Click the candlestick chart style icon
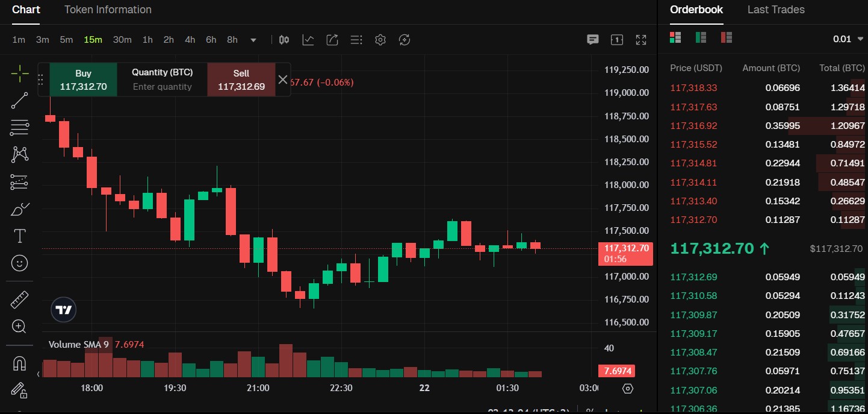This screenshot has height=414, width=868. point(284,40)
